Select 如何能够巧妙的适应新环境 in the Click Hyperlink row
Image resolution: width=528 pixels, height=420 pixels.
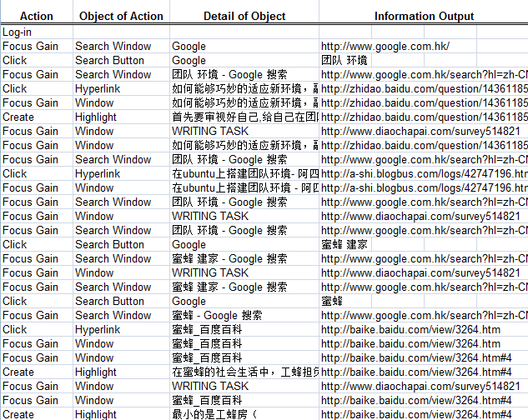coord(245,89)
